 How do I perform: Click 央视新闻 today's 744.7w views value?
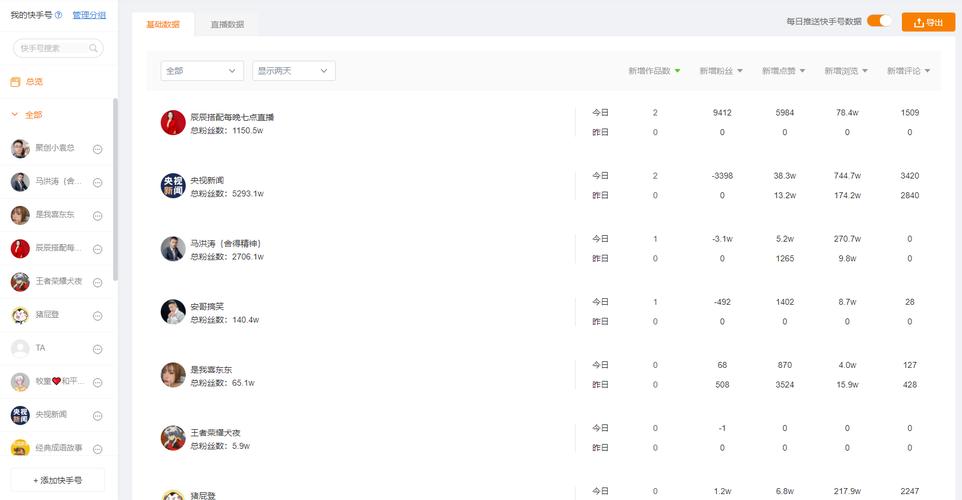[x=847, y=175]
